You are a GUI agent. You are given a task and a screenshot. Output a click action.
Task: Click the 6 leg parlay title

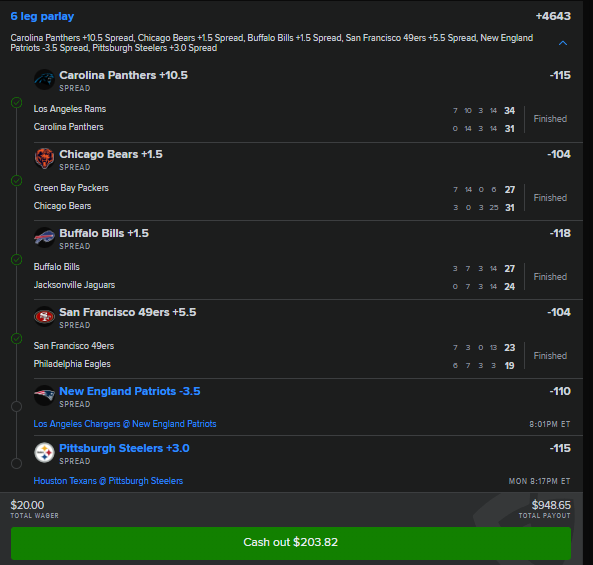click(42, 16)
